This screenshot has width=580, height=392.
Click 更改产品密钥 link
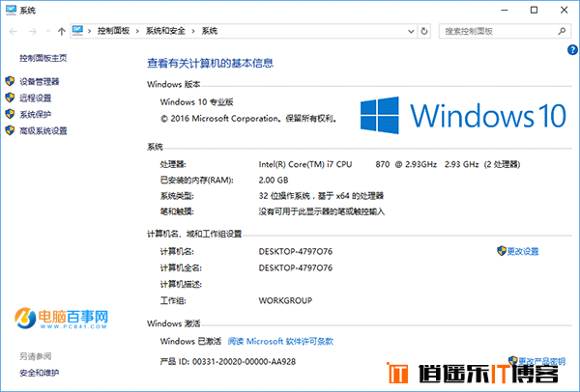(541, 361)
